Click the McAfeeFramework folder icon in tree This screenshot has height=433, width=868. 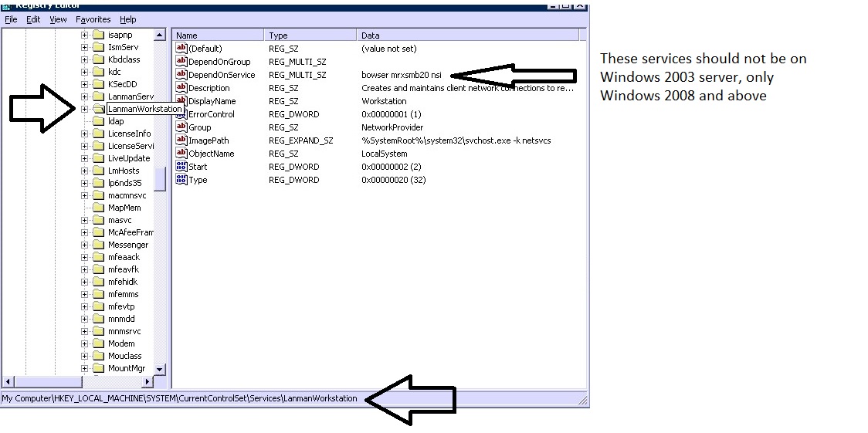click(x=98, y=232)
